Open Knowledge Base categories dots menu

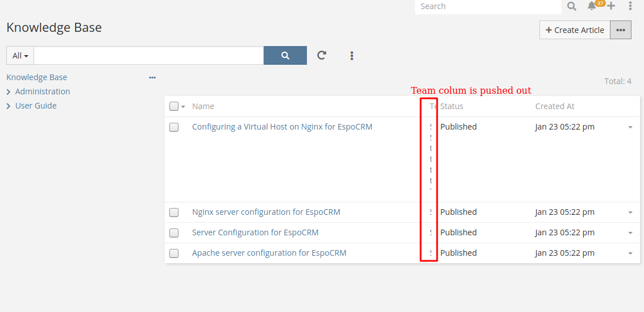(x=152, y=77)
